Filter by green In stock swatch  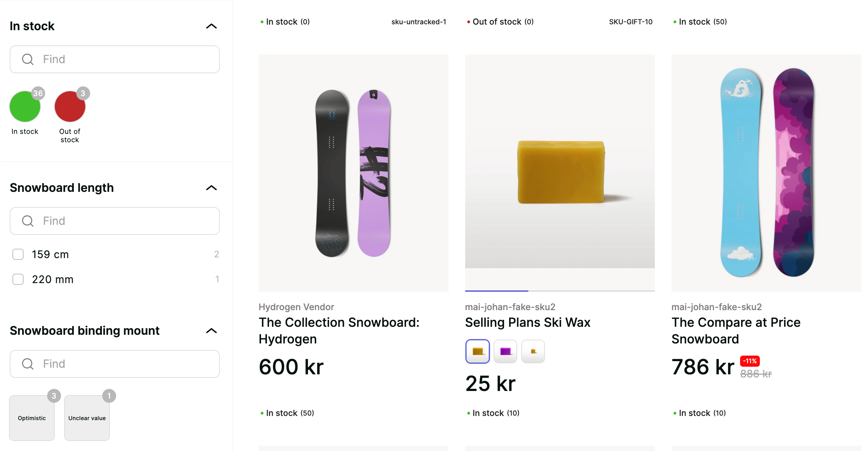tap(25, 107)
